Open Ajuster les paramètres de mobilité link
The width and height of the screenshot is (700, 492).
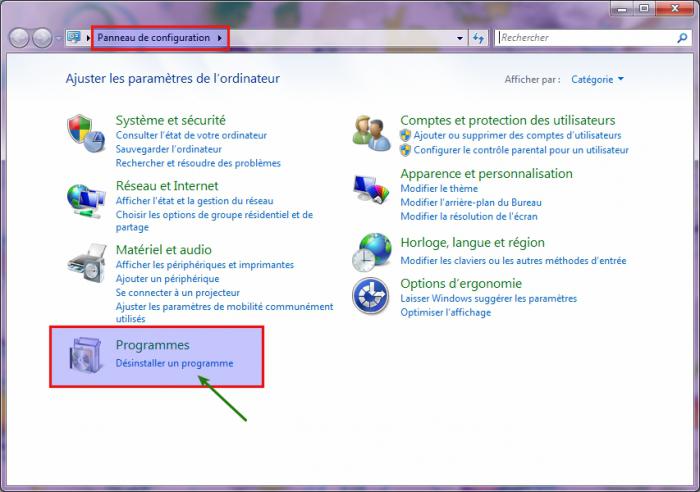pos(225,313)
